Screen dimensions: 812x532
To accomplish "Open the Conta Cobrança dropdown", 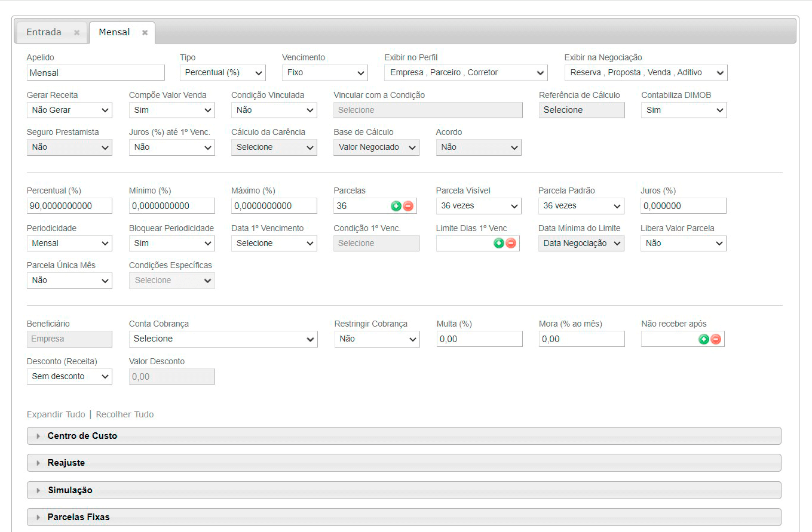I will click(223, 339).
